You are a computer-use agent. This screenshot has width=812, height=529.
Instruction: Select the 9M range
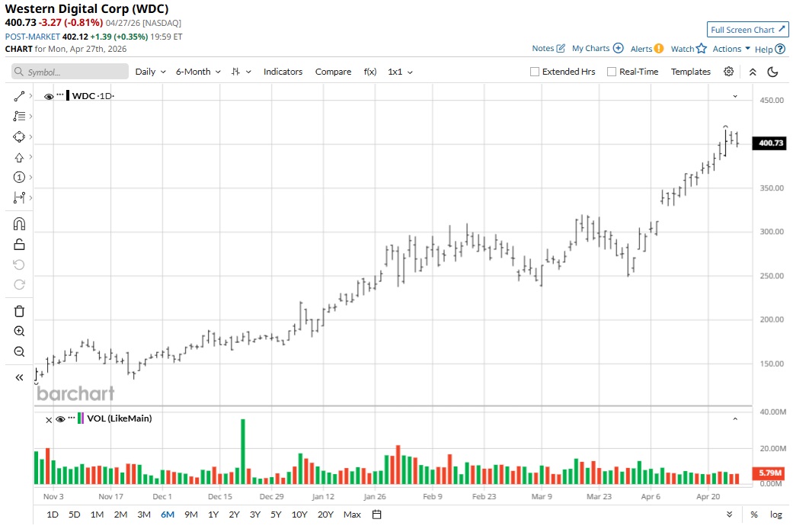click(191, 515)
